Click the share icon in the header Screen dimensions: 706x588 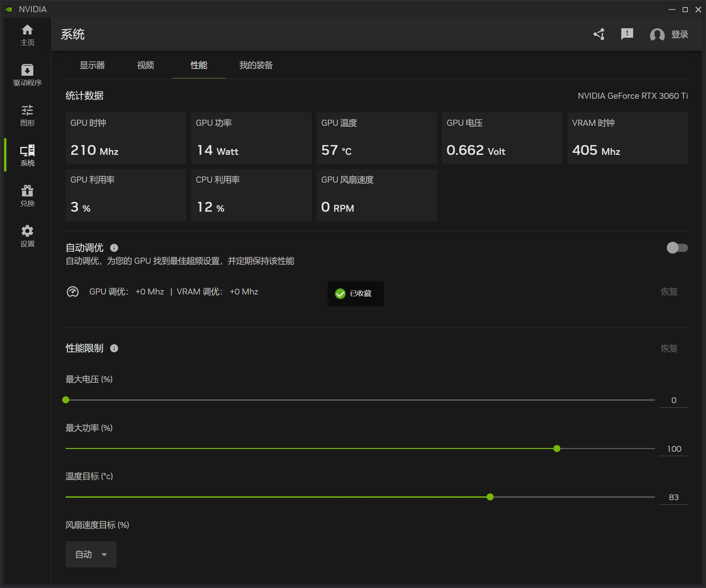click(599, 34)
